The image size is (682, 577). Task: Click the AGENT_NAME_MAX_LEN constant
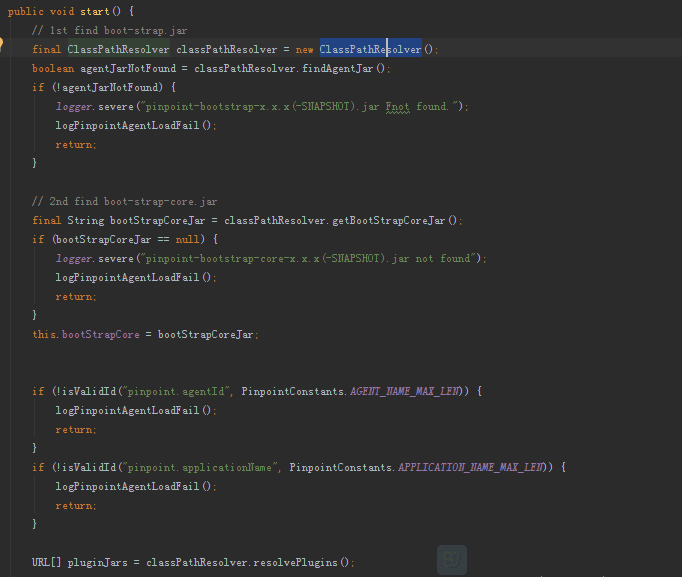(x=407, y=391)
